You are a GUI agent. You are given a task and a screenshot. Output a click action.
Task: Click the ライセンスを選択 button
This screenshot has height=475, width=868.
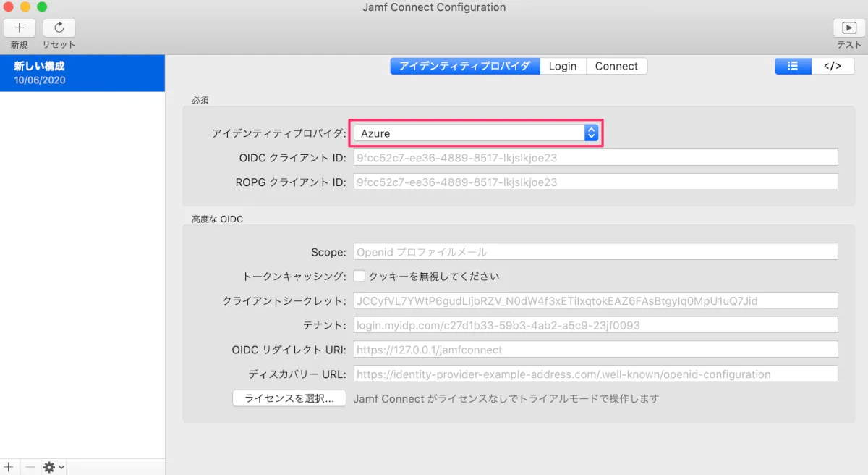[x=289, y=398]
